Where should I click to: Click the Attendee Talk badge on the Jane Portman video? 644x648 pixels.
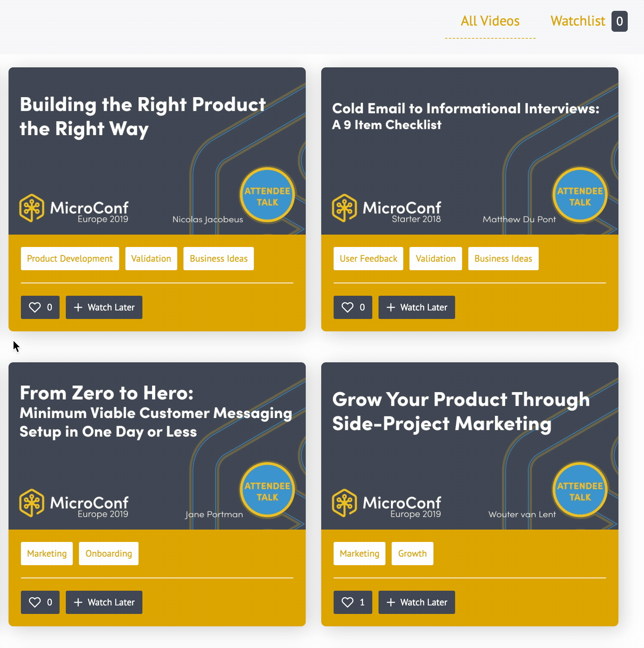[x=267, y=490]
